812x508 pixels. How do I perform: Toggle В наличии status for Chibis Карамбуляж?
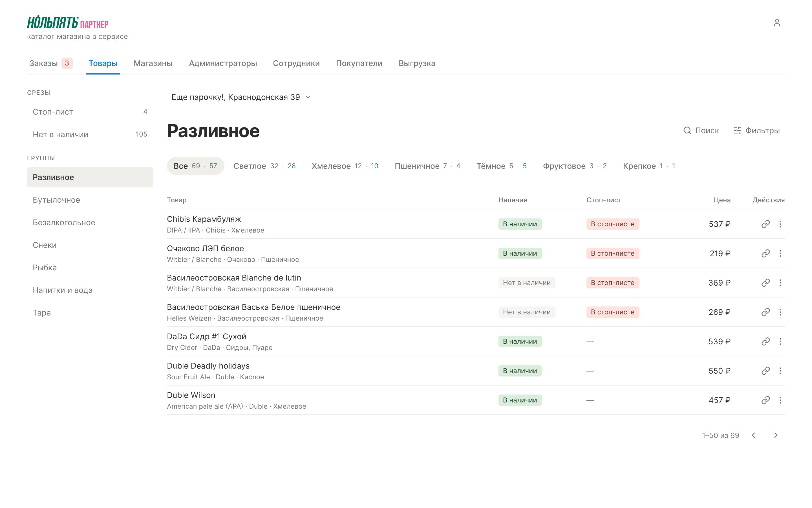(520, 224)
